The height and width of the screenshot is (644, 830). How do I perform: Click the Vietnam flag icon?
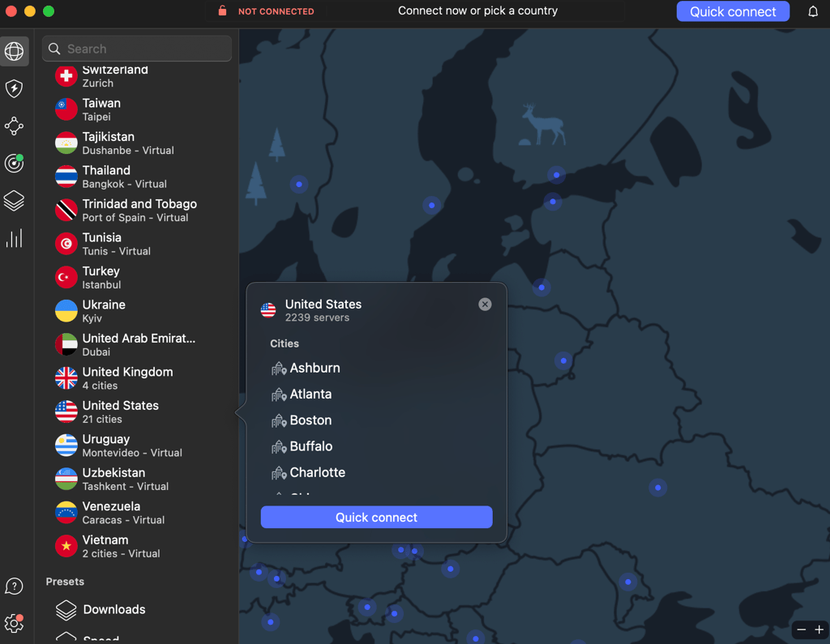point(66,546)
